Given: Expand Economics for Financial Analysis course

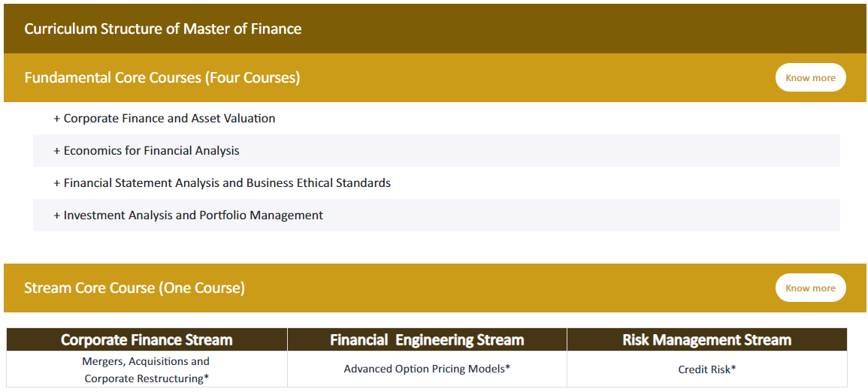Looking at the screenshot, I should click(436, 150).
